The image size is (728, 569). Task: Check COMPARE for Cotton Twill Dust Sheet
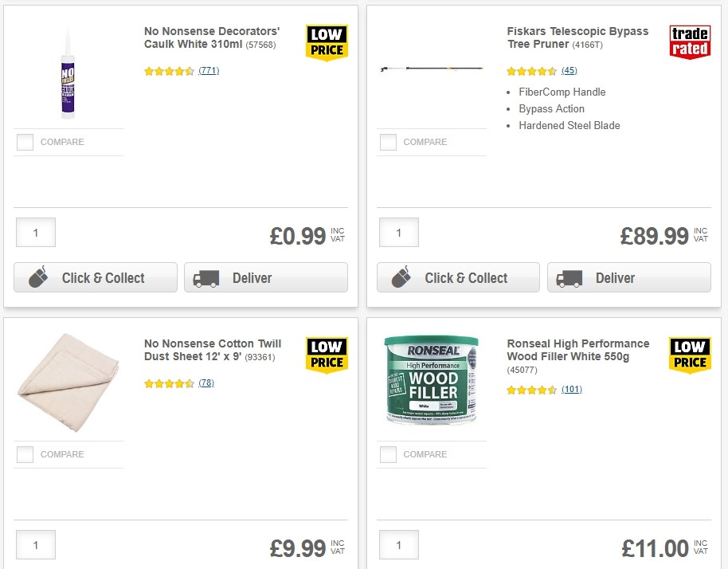tap(25, 454)
